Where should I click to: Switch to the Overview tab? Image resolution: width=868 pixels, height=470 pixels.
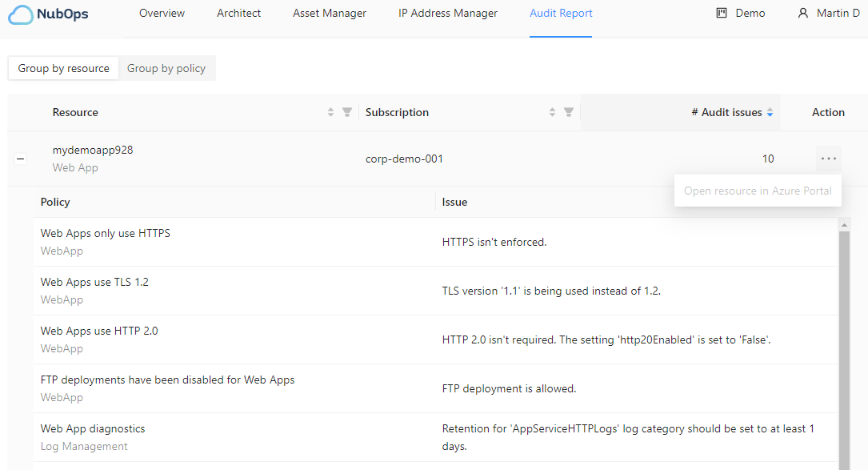tap(162, 13)
